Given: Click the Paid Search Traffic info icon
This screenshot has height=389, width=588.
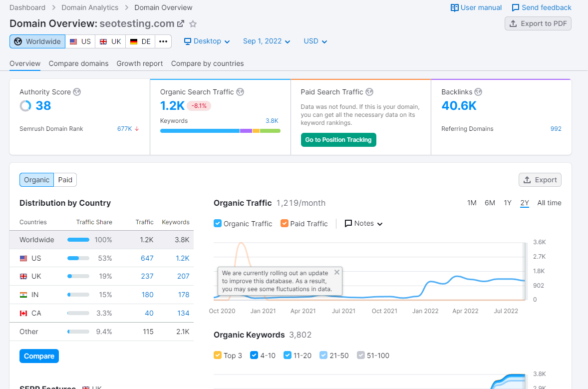Looking at the screenshot, I should (x=369, y=92).
